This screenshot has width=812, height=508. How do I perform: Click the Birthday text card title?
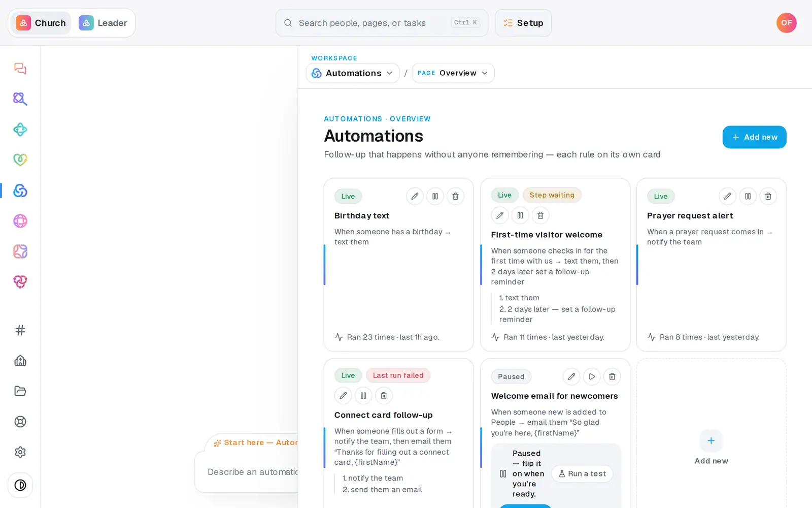[x=361, y=215]
